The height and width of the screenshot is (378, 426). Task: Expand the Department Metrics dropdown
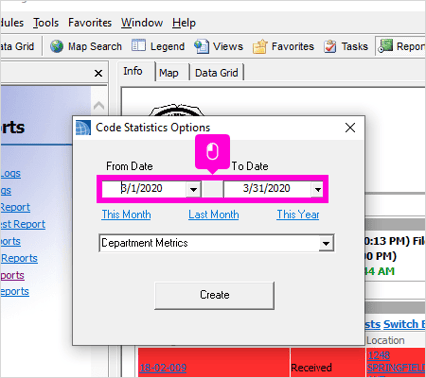[x=326, y=243]
